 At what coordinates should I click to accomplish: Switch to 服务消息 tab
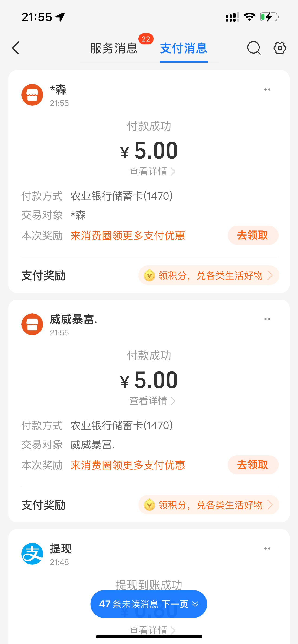[x=114, y=48]
